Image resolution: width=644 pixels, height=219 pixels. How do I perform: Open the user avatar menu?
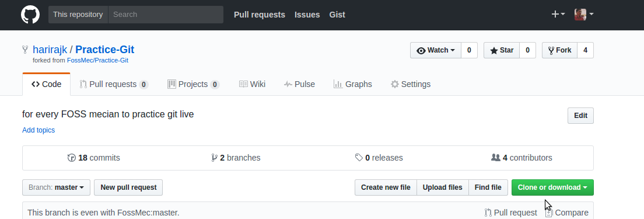(x=584, y=15)
